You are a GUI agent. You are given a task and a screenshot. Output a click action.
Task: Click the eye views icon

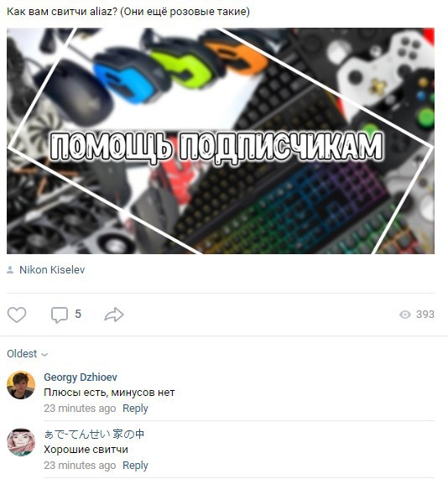405,315
